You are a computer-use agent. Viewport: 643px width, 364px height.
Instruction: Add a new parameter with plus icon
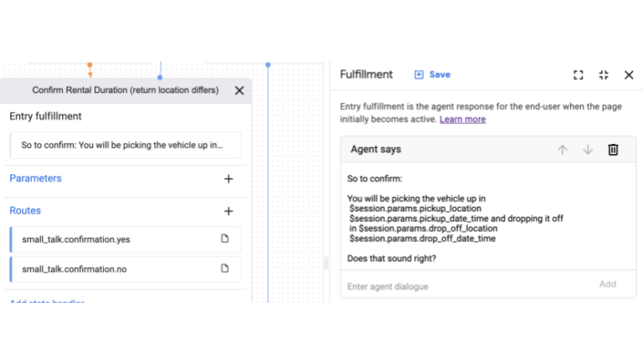229,178
